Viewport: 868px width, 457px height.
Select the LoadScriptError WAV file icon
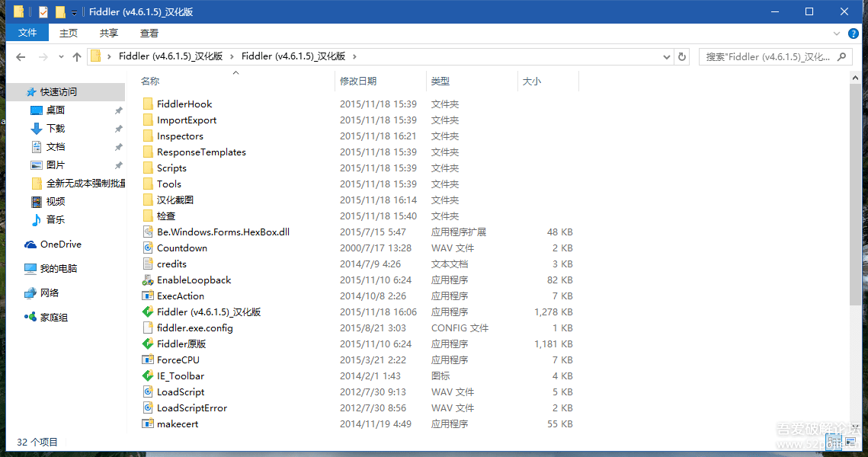(147, 408)
